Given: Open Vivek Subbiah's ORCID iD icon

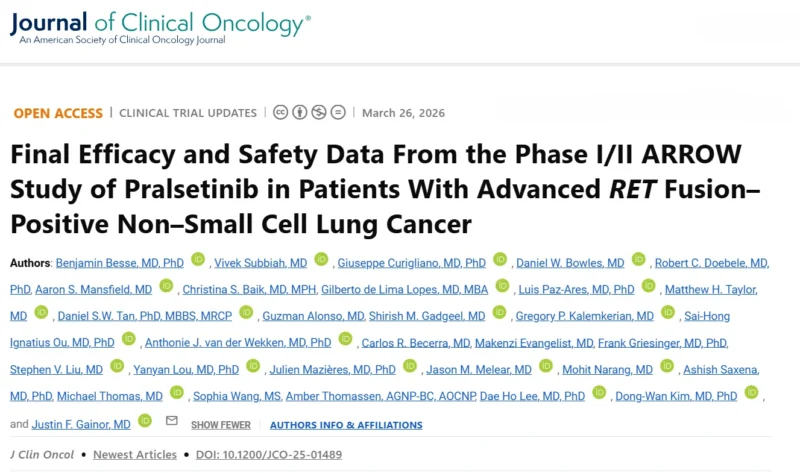Looking at the screenshot, I should (321, 260).
